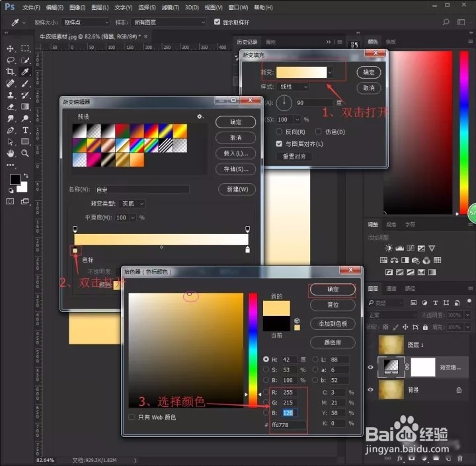Open gradient type dropdown in Gradient Editor

point(132,204)
